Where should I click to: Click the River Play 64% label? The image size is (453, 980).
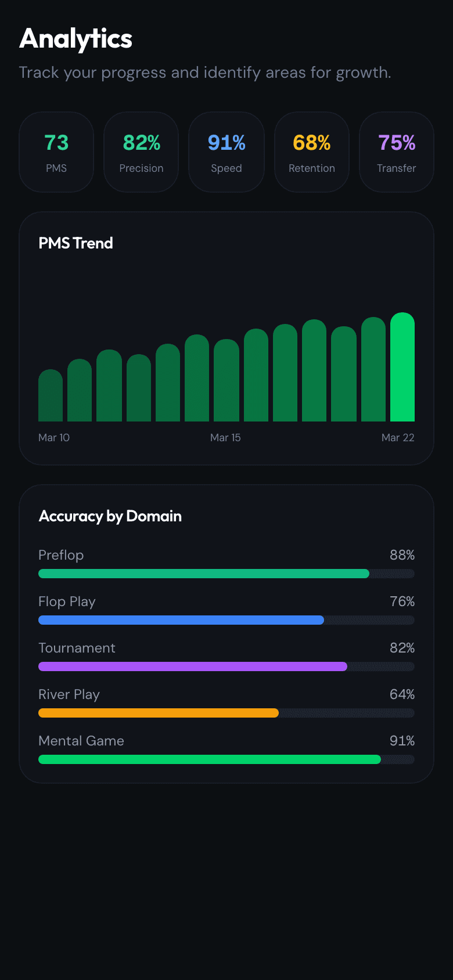(x=403, y=694)
